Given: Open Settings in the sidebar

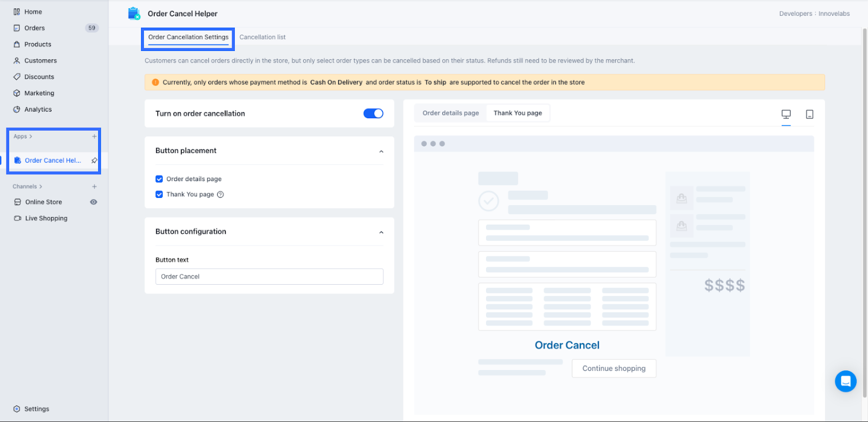Looking at the screenshot, I should pos(37,409).
